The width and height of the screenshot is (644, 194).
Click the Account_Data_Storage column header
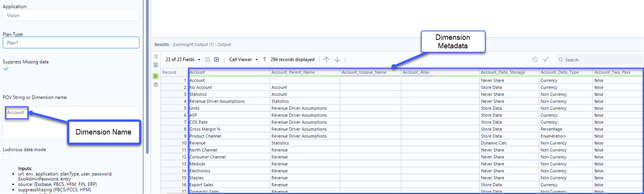click(x=503, y=72)
